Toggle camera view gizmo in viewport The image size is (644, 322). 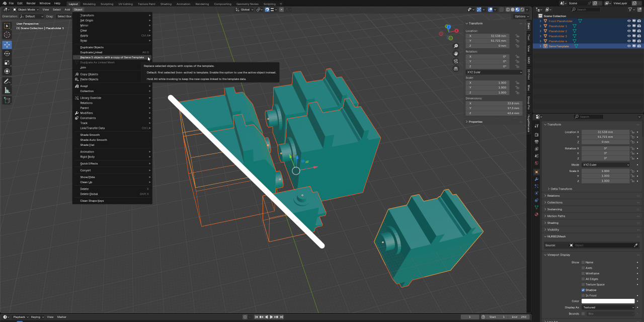(x=456, y=61)
